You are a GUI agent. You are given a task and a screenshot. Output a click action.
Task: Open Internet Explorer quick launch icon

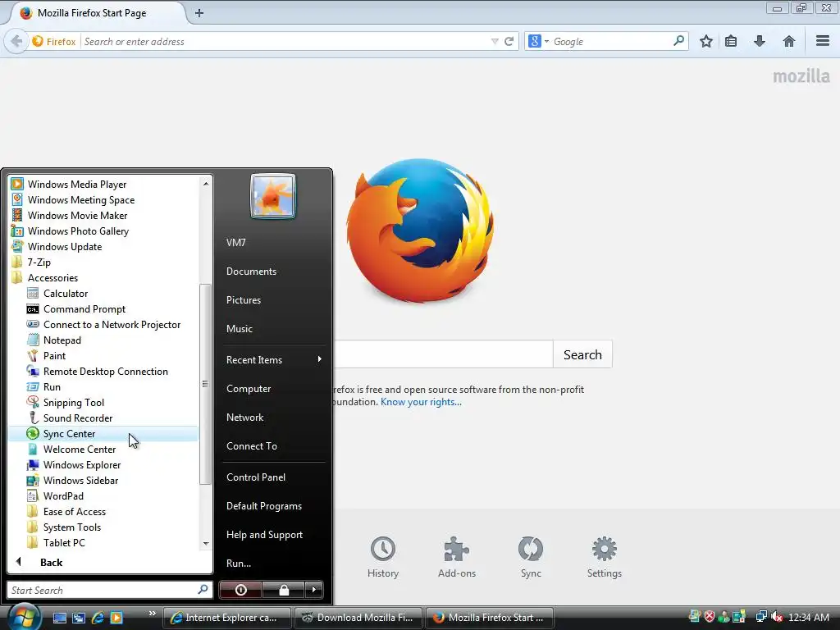[98, 618]
